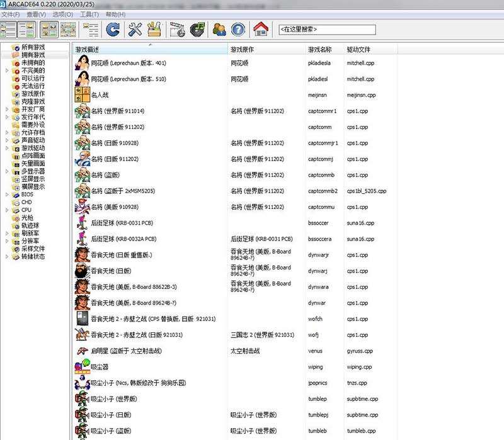The height and width of the screenshot is (440, 504).
Task: Expand the 开发厂商 tree node
Action: tap(7, 109)
